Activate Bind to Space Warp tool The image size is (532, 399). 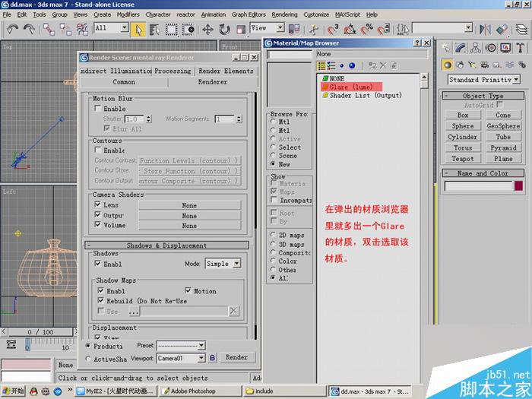(82, 30)
